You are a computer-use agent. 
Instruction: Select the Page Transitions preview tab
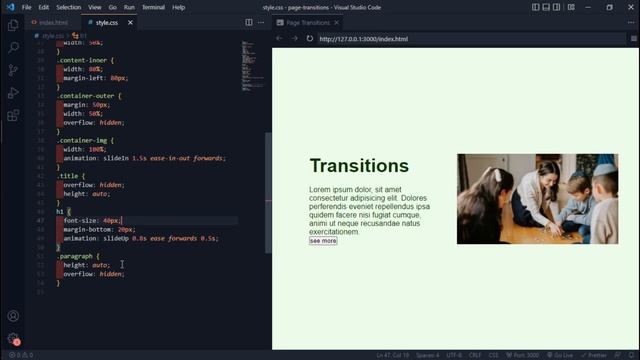tap(308, 22)
